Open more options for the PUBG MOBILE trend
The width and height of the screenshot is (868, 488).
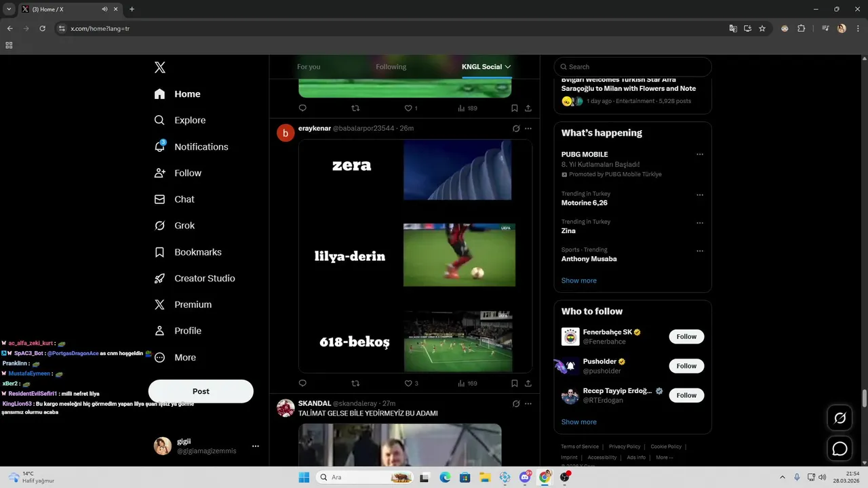click(700, 155)
